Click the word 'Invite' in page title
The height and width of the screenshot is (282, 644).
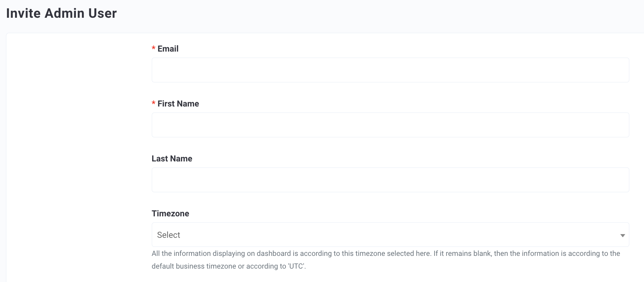[x=23, y=13]
